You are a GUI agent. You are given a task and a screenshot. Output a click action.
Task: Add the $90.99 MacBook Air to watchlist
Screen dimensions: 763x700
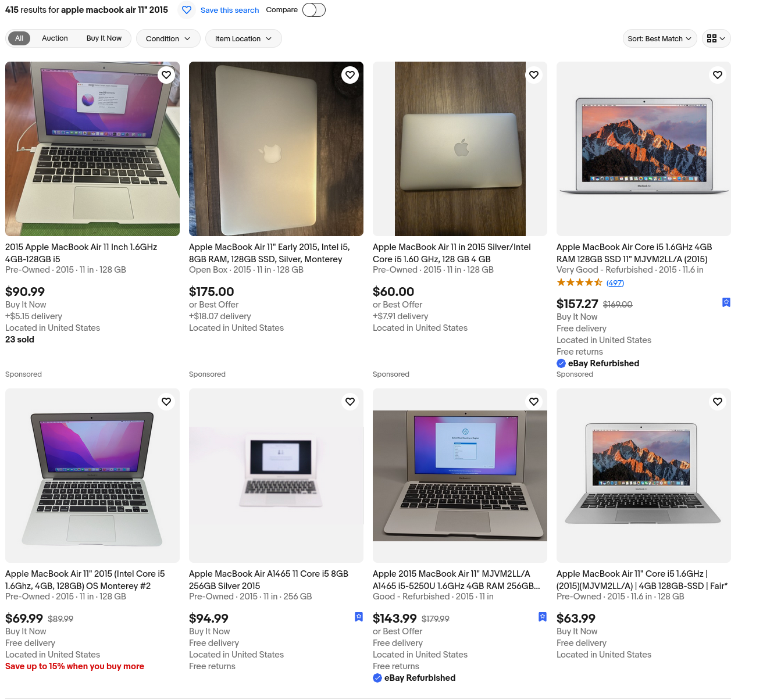tap(166, 75)
